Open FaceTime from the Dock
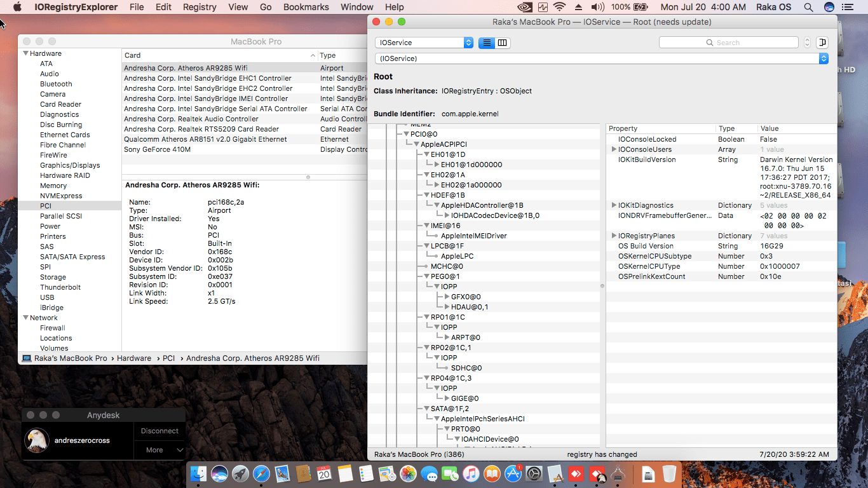The image size is (868, 488). click(450, 473)
